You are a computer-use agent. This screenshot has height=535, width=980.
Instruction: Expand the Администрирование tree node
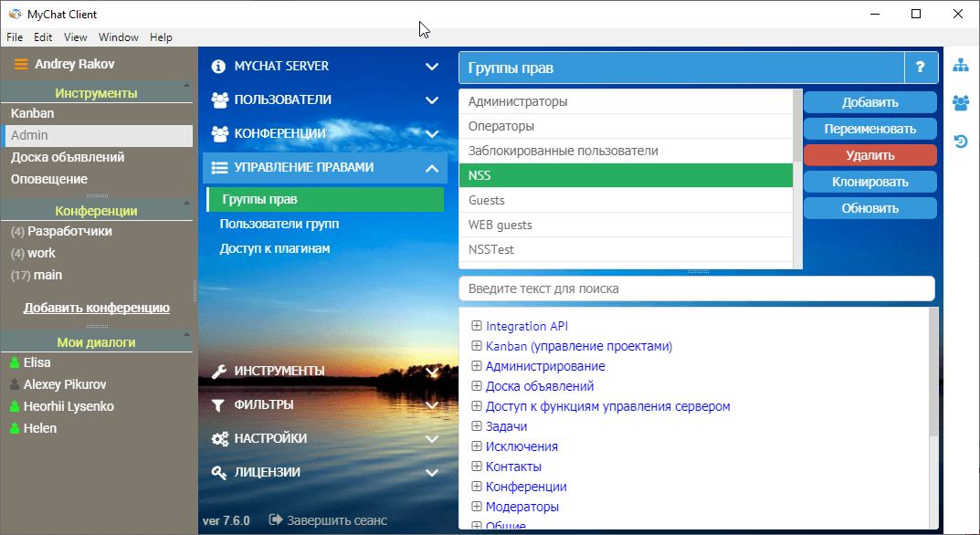476,366
